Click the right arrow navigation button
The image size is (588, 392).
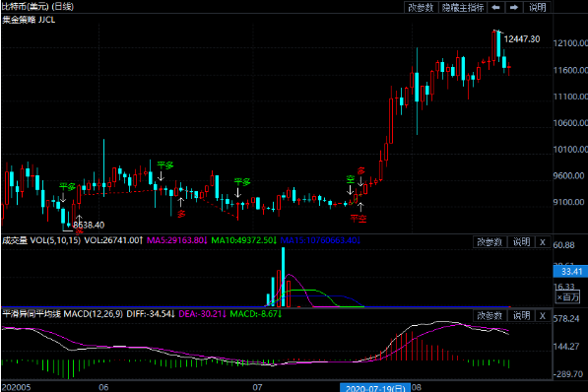point(514,7)
